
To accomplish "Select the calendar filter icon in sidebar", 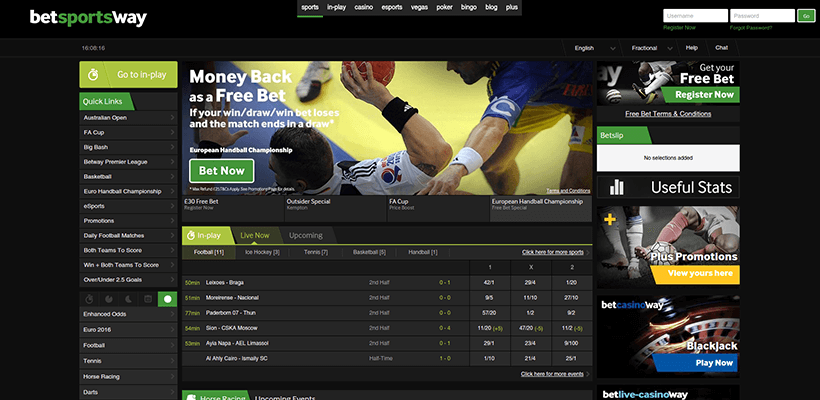I will [x=147, y=299].
